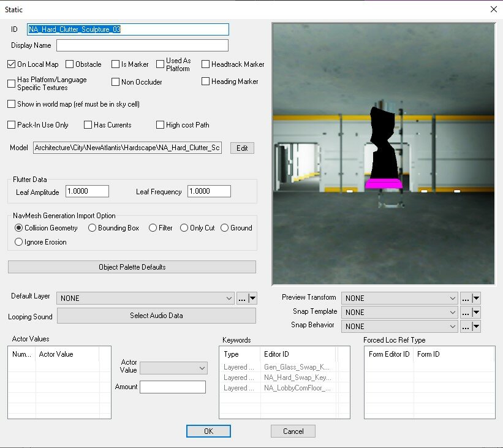503x448 pixels.
Task: Click Form Editor ID column header
Action: tap(389, 354)
